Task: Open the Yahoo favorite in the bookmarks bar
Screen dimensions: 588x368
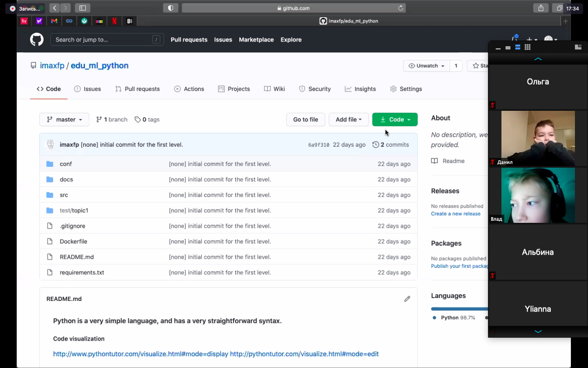Action: pyautogui.click(x=39, y=21)
